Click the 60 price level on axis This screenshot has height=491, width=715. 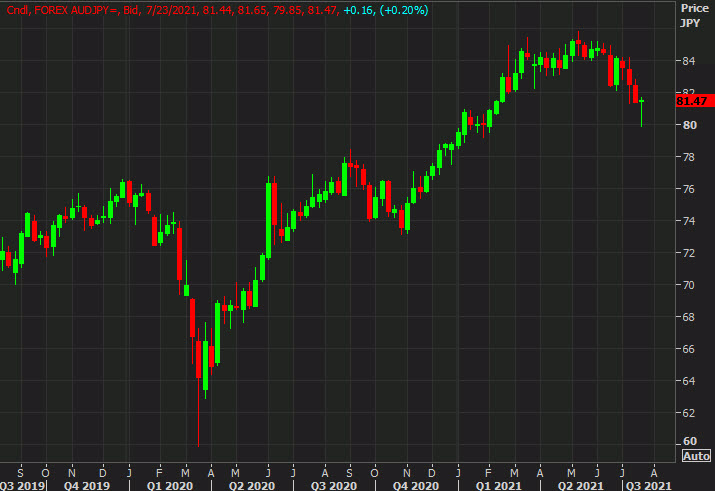pos(688,441)
